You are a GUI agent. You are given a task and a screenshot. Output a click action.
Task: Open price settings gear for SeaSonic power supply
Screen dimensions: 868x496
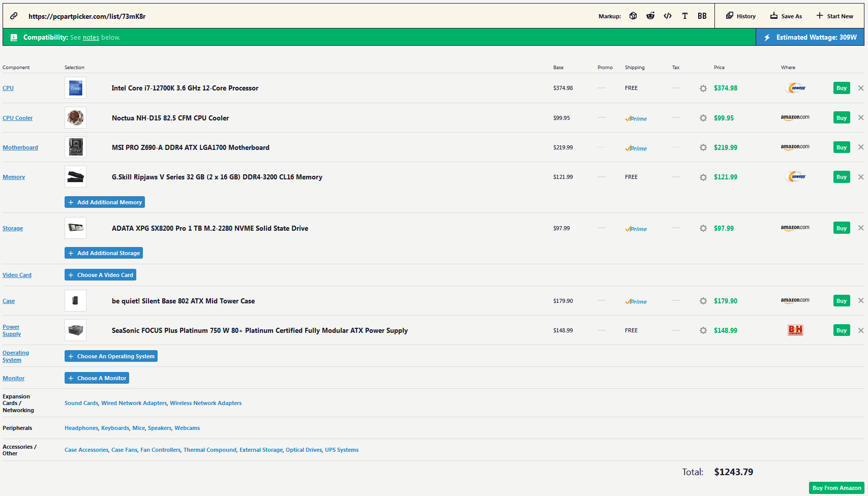click(703, 330)
